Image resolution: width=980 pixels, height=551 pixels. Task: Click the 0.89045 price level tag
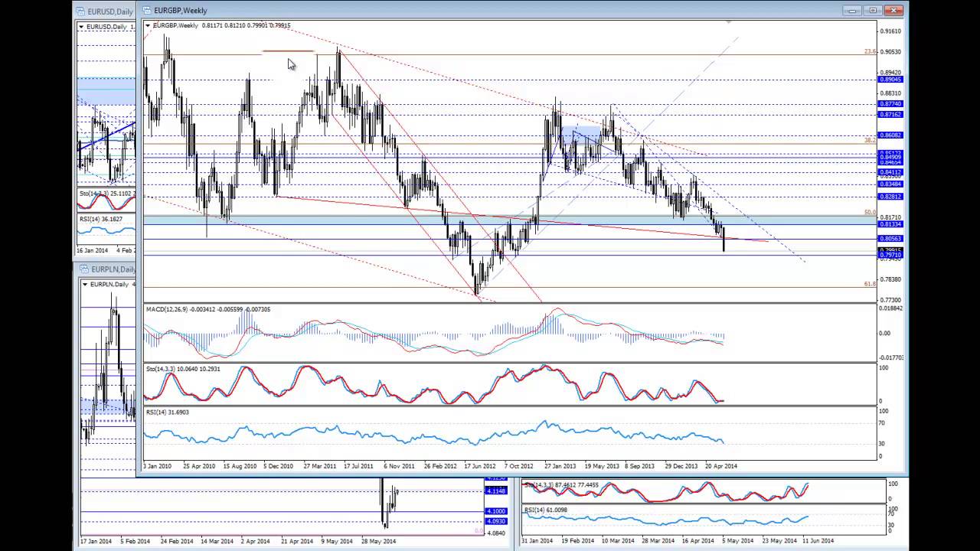(890, 80)
